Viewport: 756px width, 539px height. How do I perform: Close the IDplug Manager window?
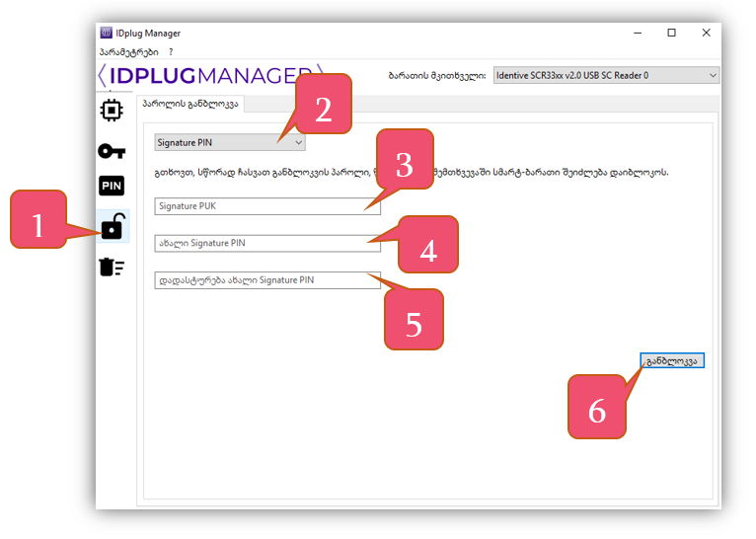click(706, 33)
